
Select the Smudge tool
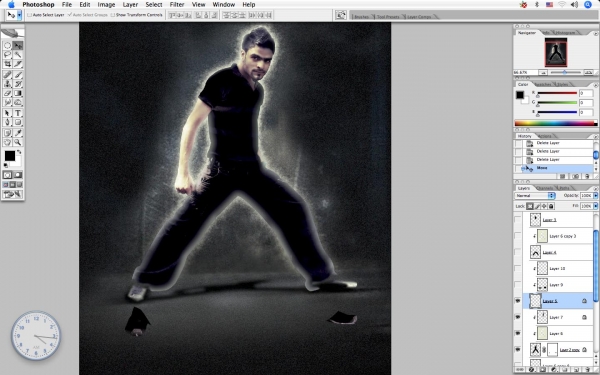tap(7, 102)
